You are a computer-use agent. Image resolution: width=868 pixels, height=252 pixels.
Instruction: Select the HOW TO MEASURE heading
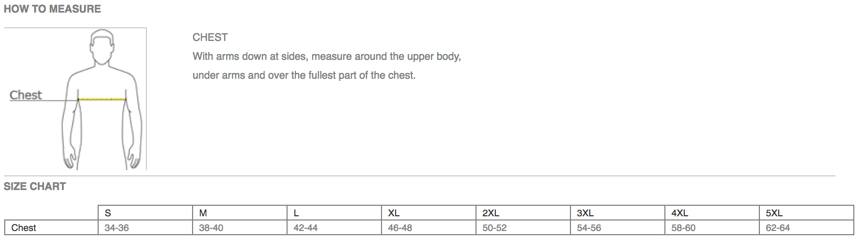click(x=52, y=9)
